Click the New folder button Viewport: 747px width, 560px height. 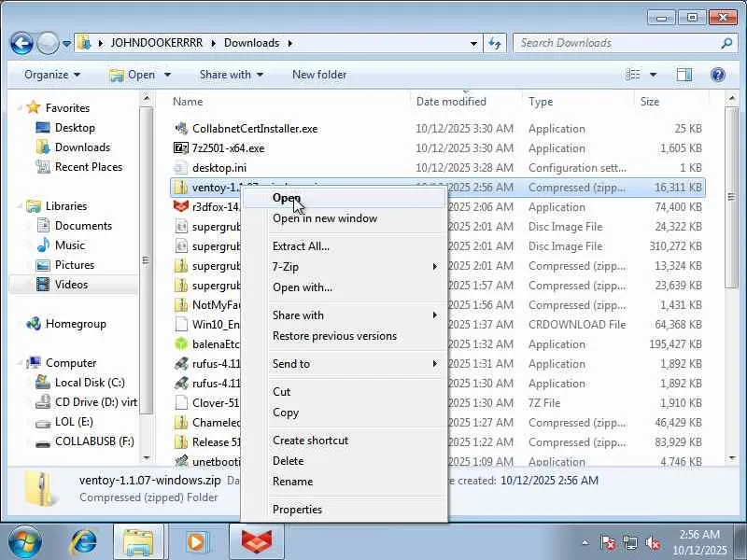coord(319,75)
